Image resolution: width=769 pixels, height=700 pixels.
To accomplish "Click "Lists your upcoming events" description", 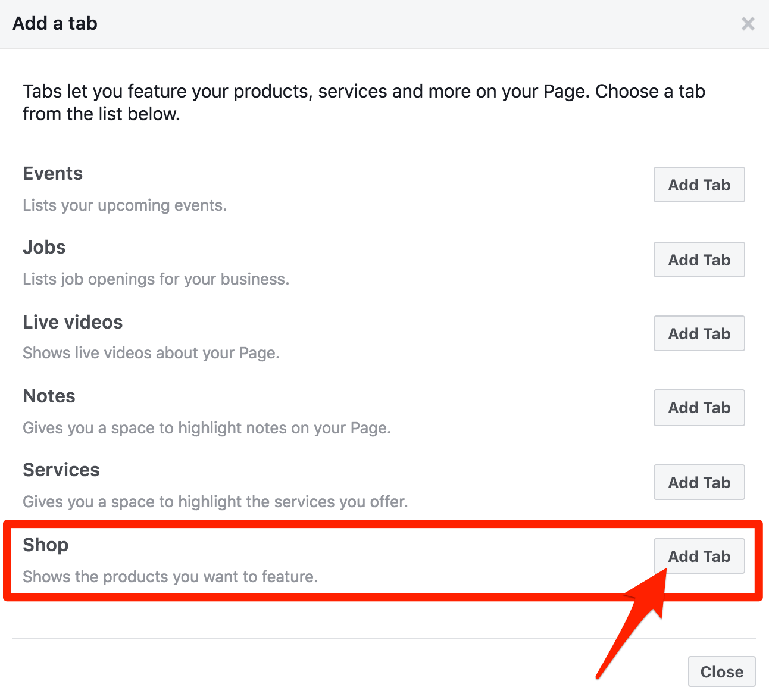I will 125,205.
